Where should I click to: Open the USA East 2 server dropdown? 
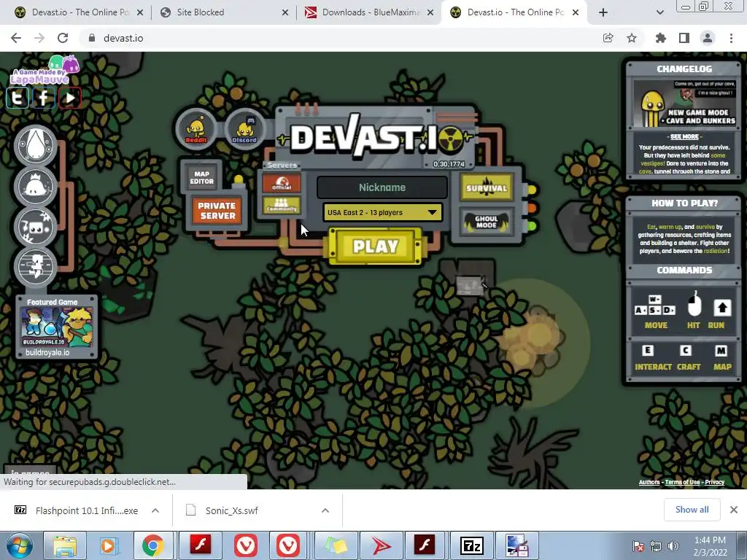[x=382, y=212]
